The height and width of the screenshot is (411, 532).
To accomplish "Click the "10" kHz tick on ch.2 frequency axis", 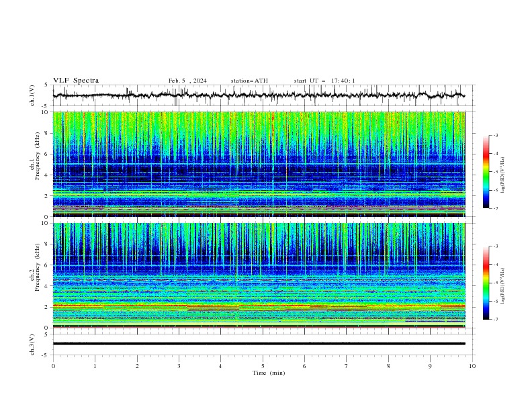I will [x=46, y=223].
